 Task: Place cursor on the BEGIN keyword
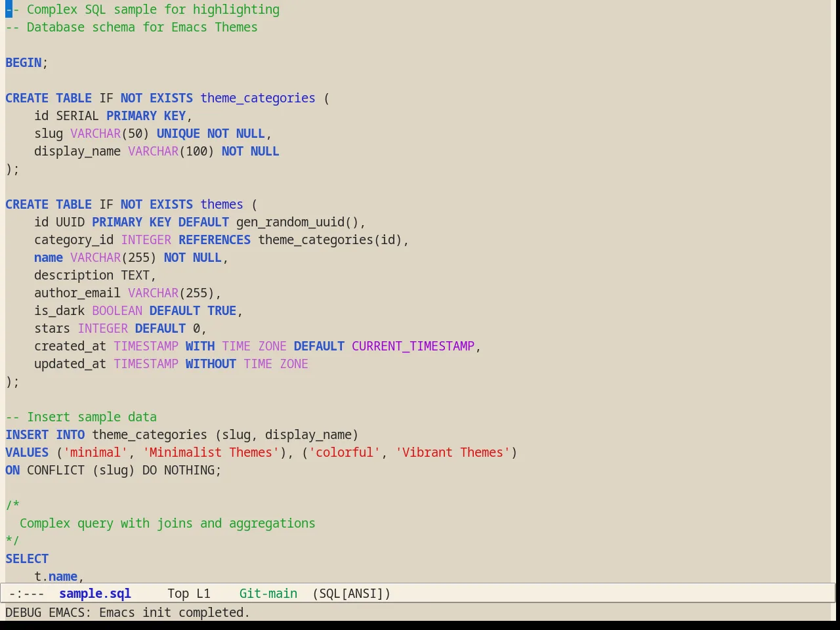pos(24,62)
